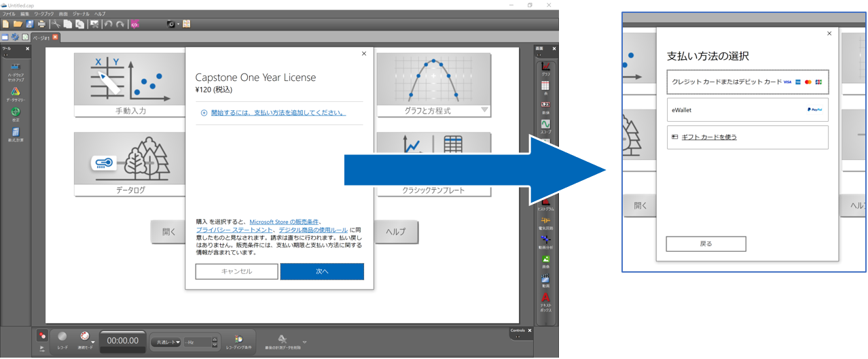Expand the Delete Last Data Run arrow
The width and height of the screenshot is (868, 359).
point(304,342)
